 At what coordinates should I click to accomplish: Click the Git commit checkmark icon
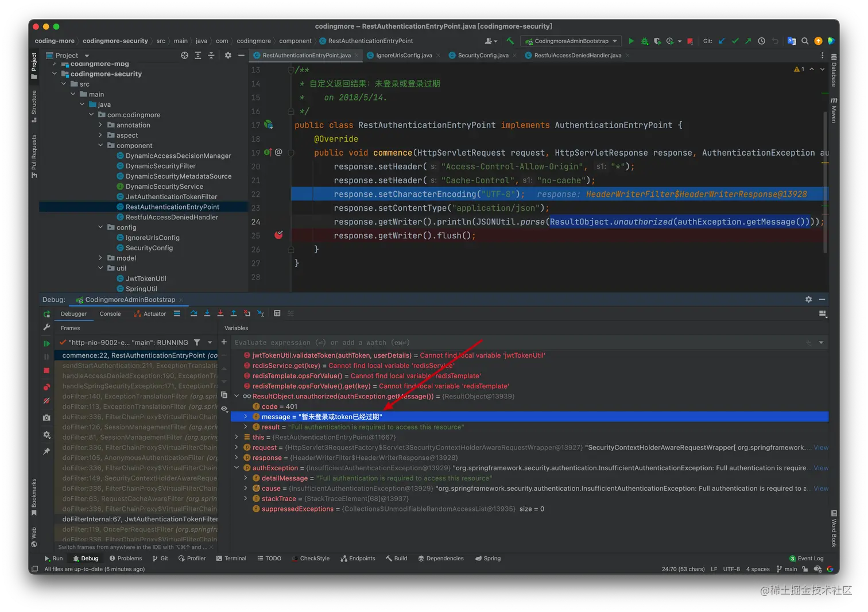pos(735,41)
